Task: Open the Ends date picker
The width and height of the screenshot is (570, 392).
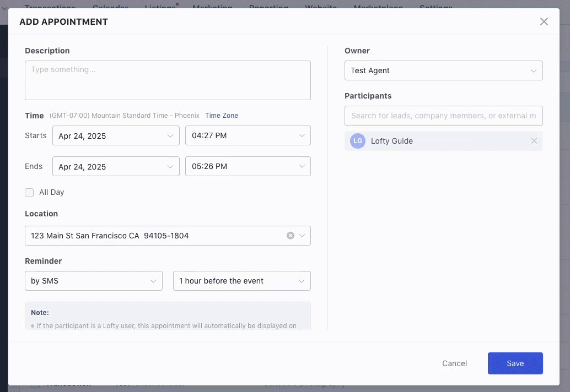Action: (116, 166)
